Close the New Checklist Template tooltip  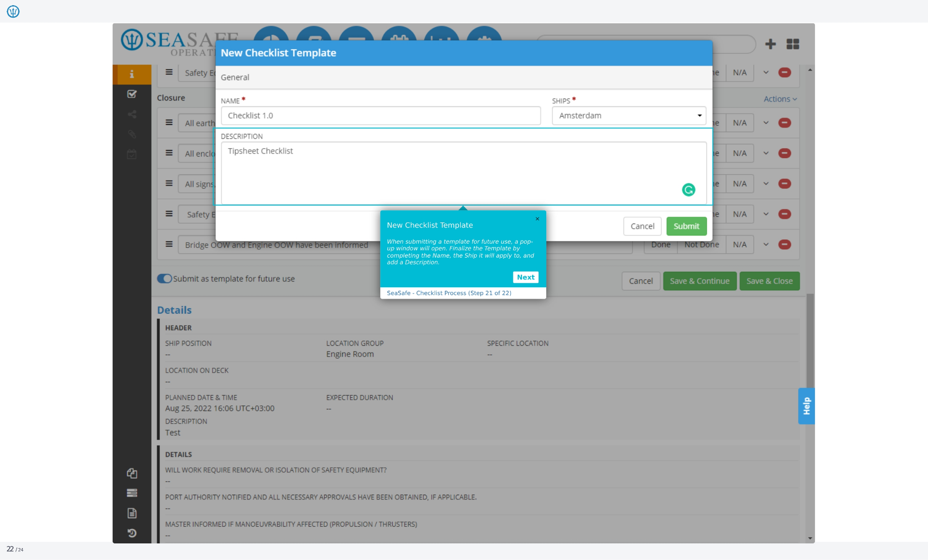click(537, 219)
